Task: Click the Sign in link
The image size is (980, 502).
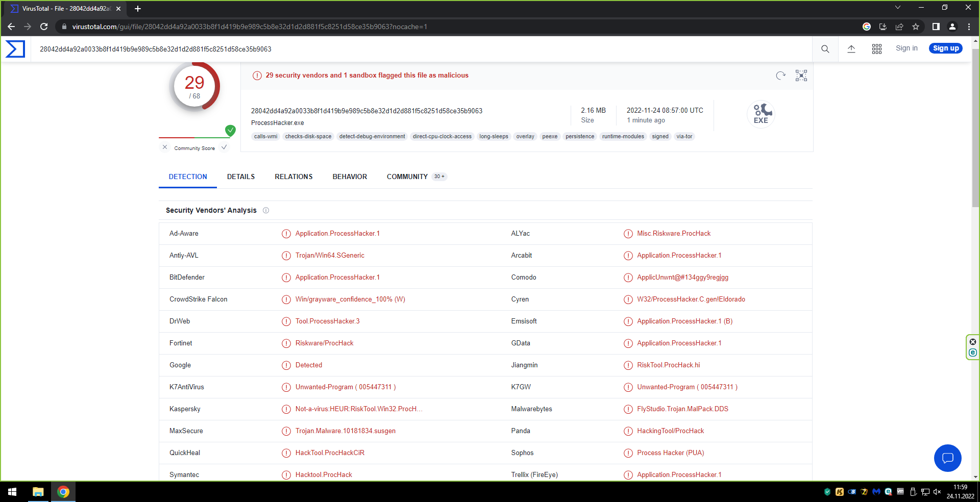Action: click(906, 48)
